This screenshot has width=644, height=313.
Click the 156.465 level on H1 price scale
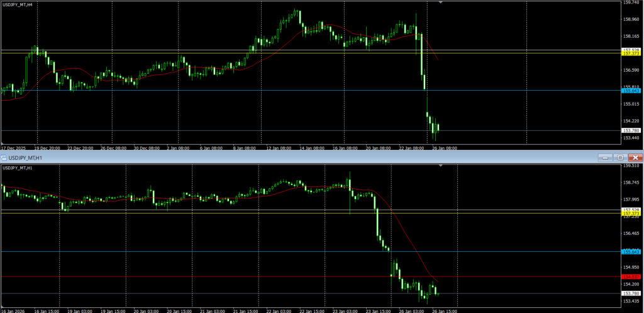pyautogui.click(x=631, y=233)
